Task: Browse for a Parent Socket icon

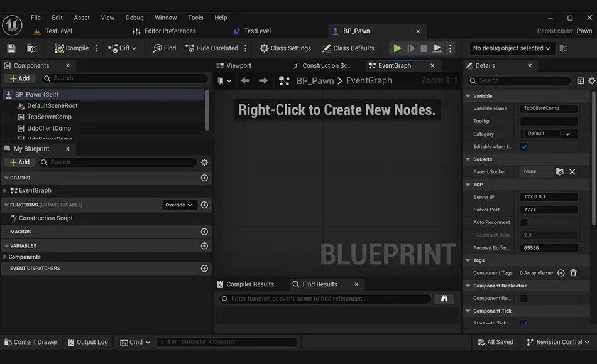Action: coord(560,172)
